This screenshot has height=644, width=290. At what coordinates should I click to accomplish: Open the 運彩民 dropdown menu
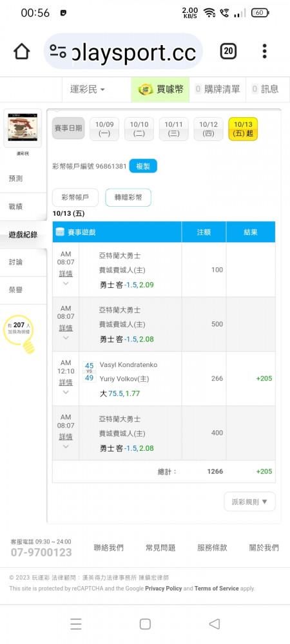tap(88, 89)
